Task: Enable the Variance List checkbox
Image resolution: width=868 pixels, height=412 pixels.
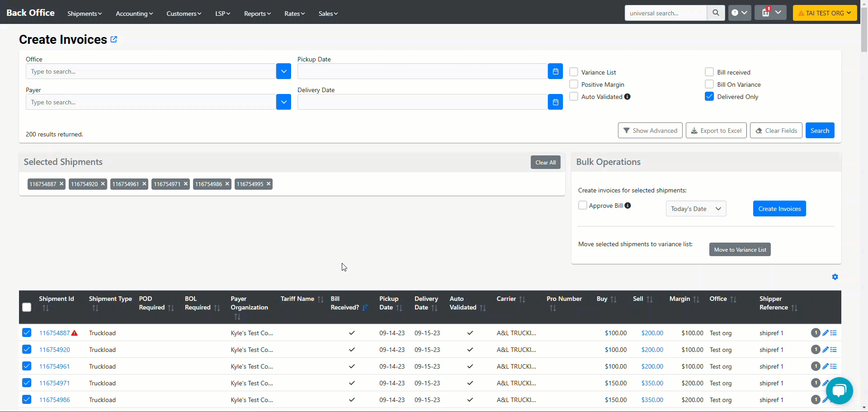Action: click(574, 72)
